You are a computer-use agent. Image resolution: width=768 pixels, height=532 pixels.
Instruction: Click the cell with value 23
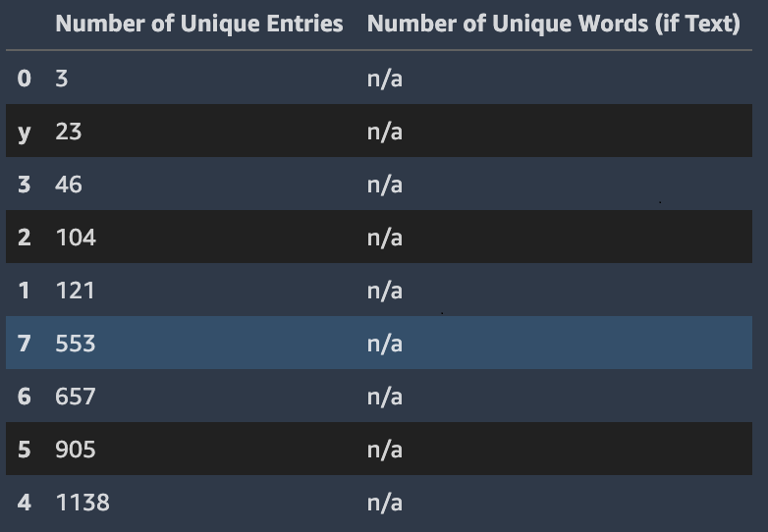pos(69,132)
